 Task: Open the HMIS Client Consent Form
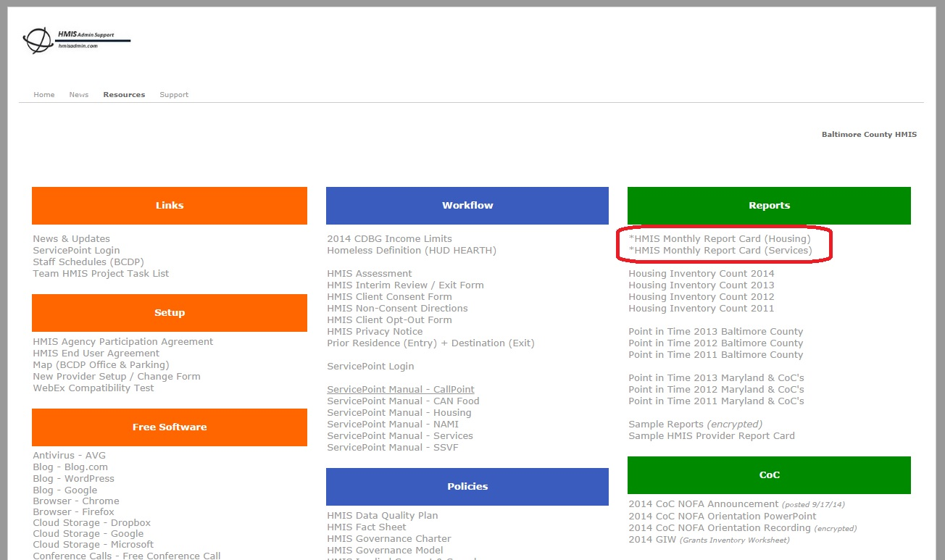(389, 296)
